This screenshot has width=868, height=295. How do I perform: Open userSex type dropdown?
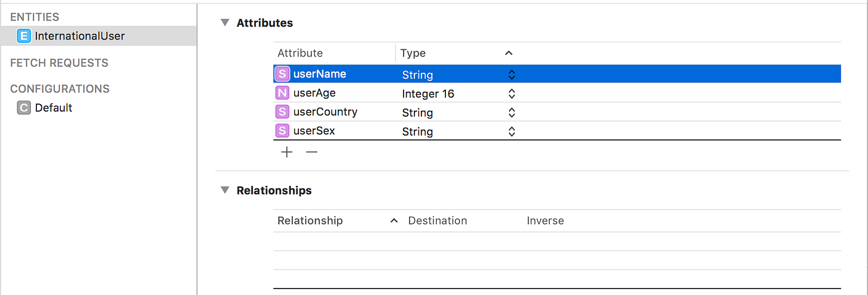click(x=511, y=132)
